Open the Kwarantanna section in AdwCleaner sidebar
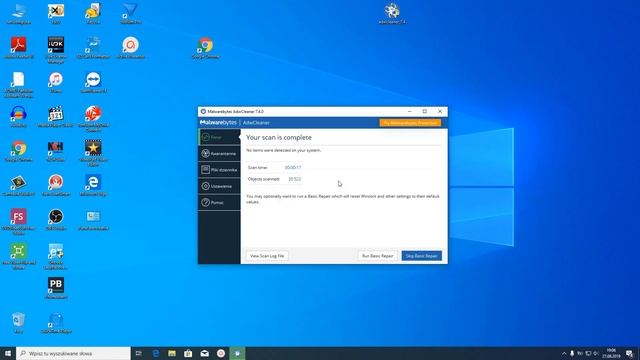This screenshot has height=360, width=640. 219,153
